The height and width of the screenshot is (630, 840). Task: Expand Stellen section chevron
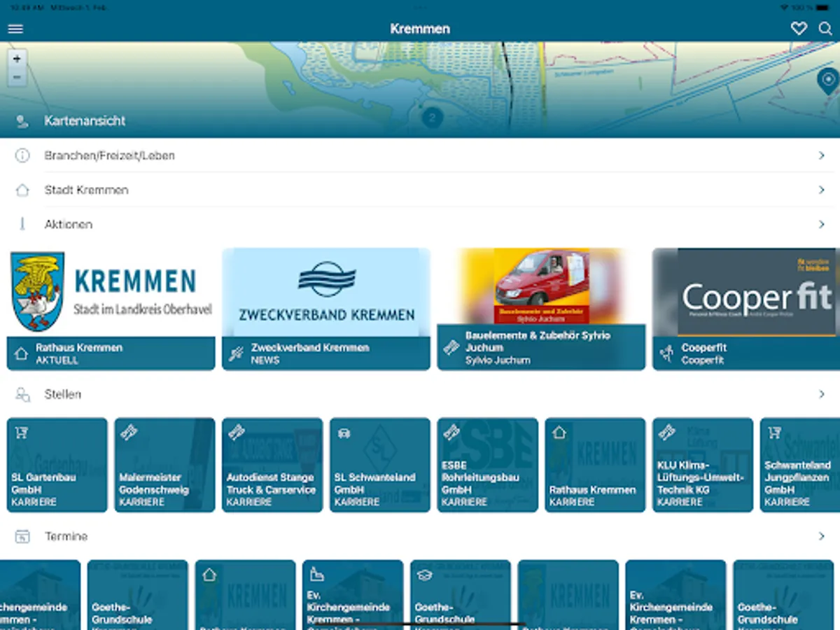822,395
